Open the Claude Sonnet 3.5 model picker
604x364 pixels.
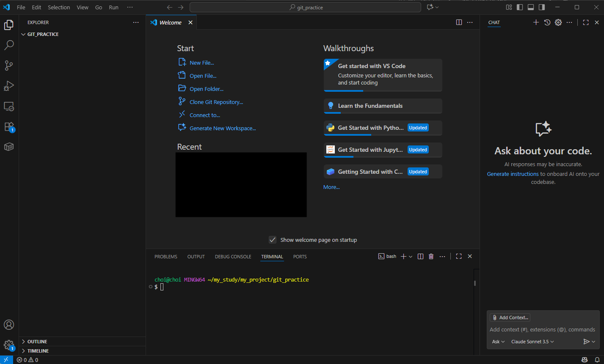tap(532, 342)
